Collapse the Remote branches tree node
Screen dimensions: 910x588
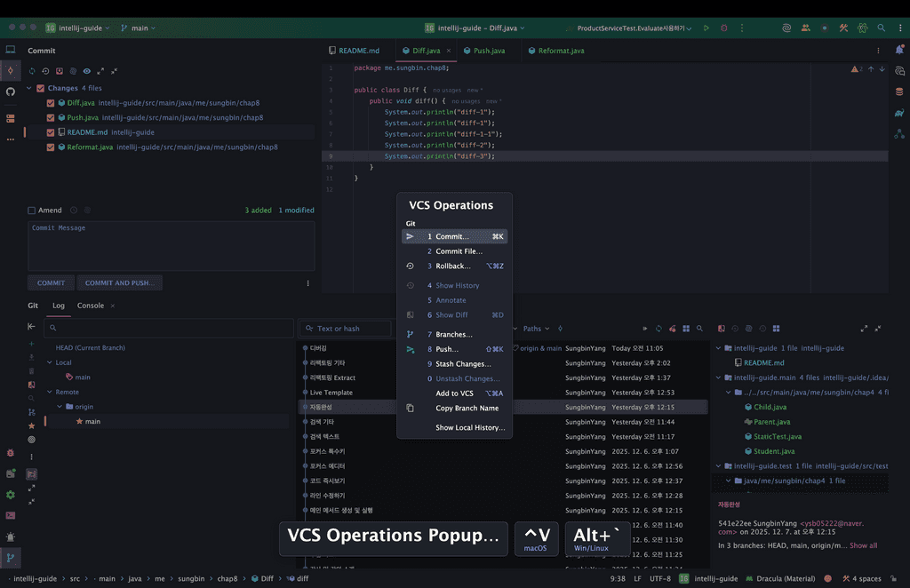[x=49, y=392]
